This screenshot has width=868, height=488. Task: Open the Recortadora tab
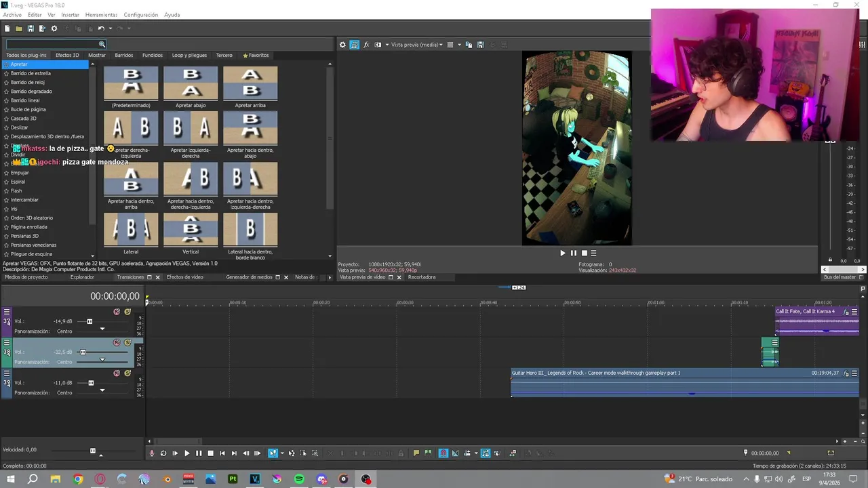point(422,277)
